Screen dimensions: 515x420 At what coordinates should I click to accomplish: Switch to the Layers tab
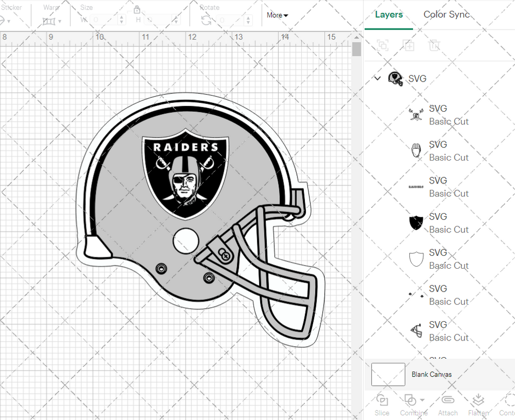[389, 15]
